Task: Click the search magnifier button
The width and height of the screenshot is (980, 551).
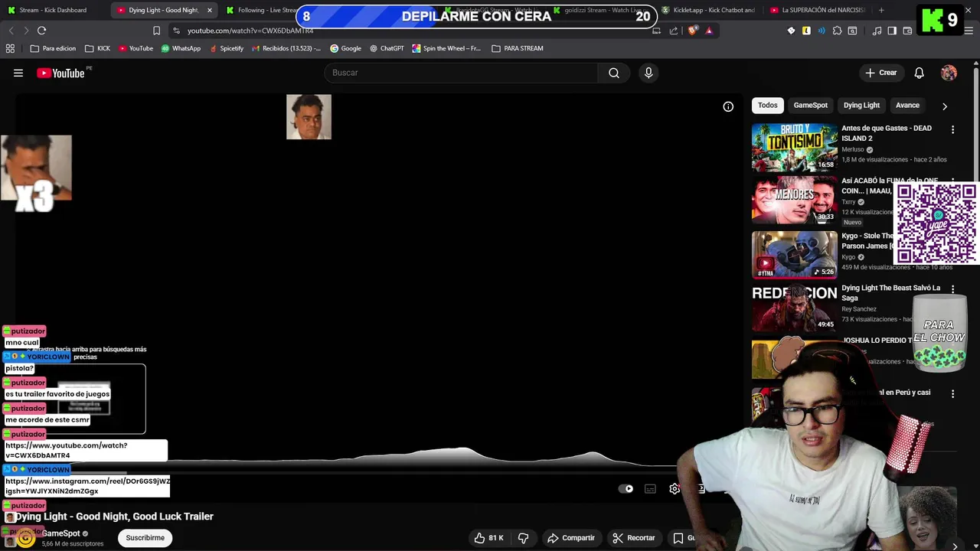Action: click(614, 73)
